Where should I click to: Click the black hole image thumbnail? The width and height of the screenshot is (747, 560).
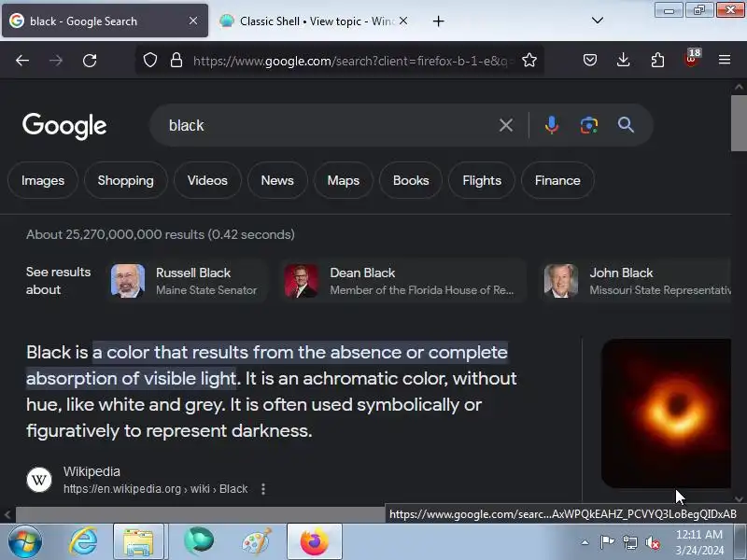click(x=666, y=413)
